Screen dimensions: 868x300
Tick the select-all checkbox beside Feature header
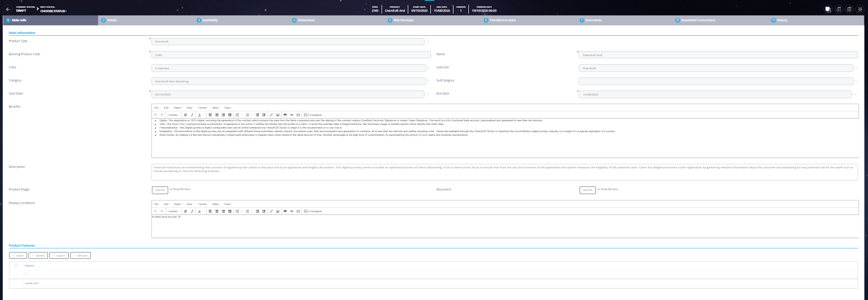tap(16, 265)
